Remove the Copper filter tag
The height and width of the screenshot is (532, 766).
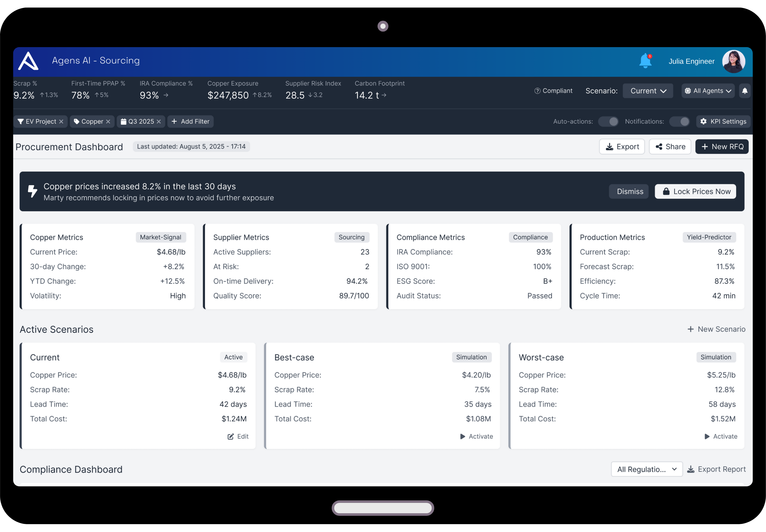coord(108,122)
